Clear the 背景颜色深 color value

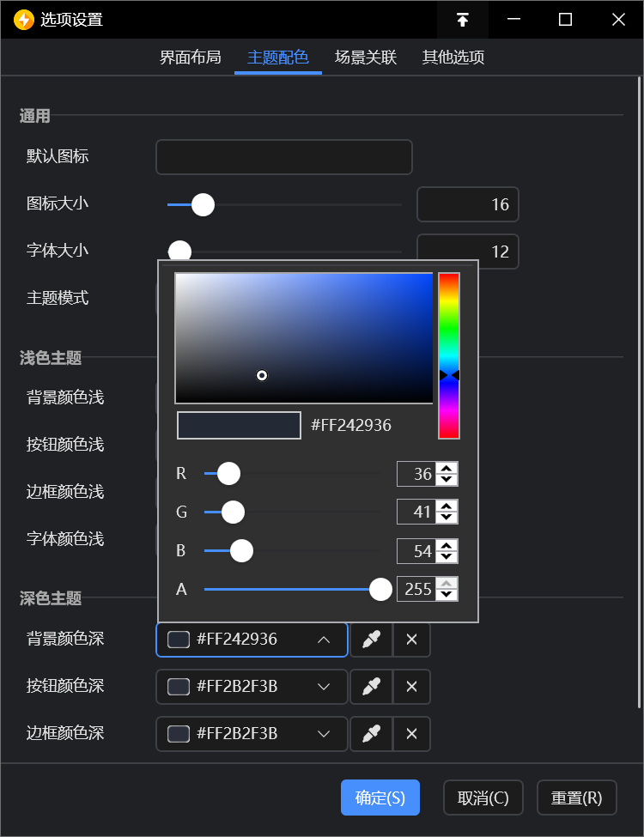tap(411, 640)
